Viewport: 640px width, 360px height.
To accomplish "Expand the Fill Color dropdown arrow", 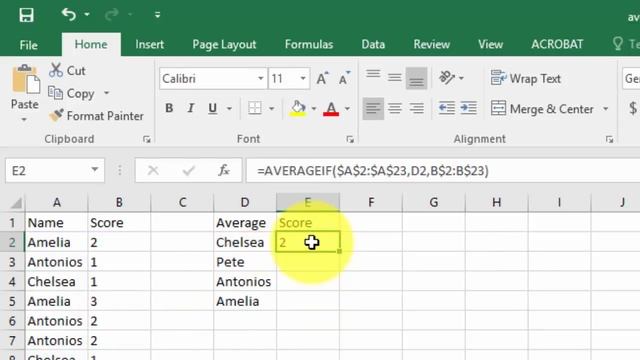I will click(314, 109).
